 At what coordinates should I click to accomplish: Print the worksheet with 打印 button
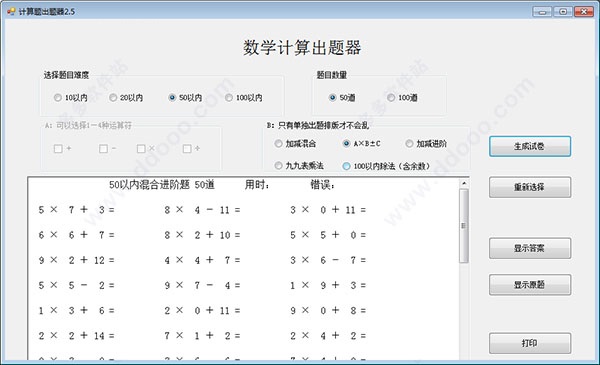click(530, 343)
